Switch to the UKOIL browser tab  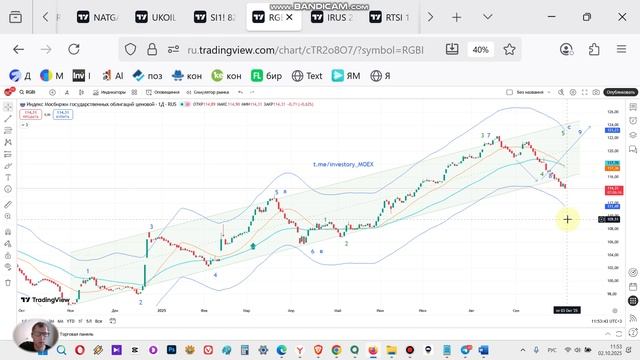[156, 17]
